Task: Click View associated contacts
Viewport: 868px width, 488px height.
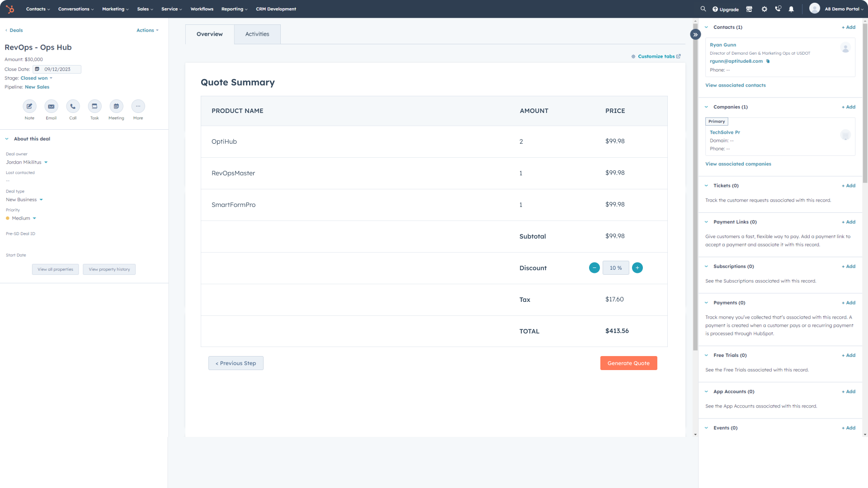Action: tap(736, 85)
